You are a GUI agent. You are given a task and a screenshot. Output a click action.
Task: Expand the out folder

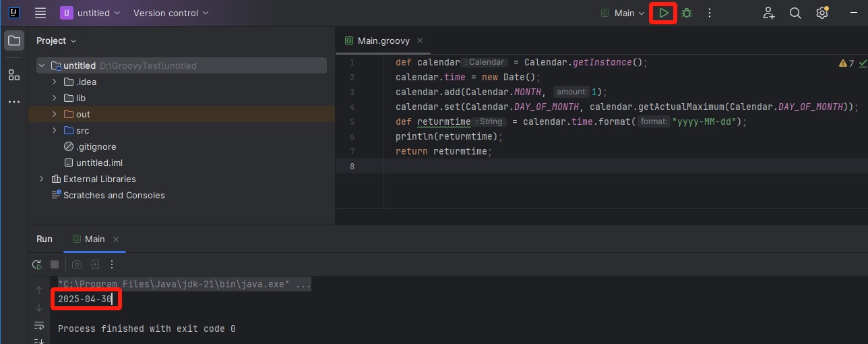click(x=55, y=114)
